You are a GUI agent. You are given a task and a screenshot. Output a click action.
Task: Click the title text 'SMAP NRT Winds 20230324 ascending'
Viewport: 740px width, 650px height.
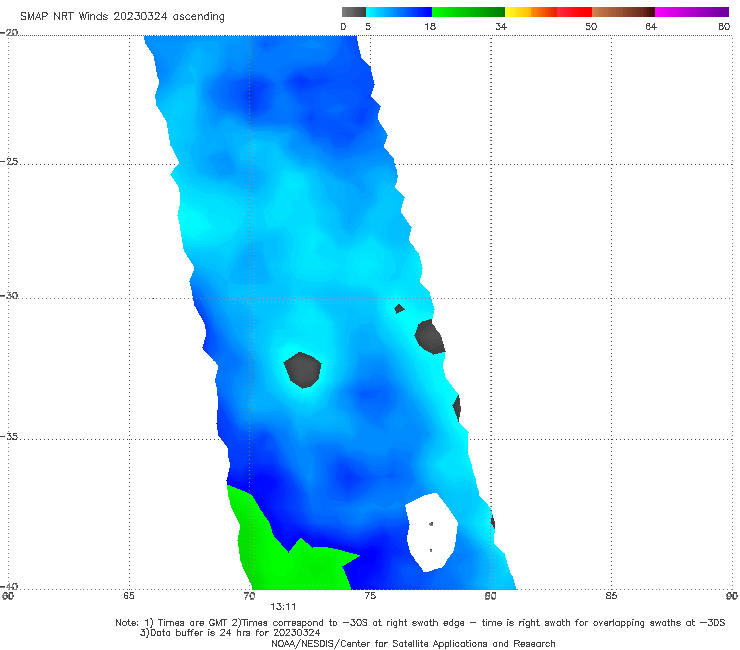pyautogui.click(x=122, y=16)
